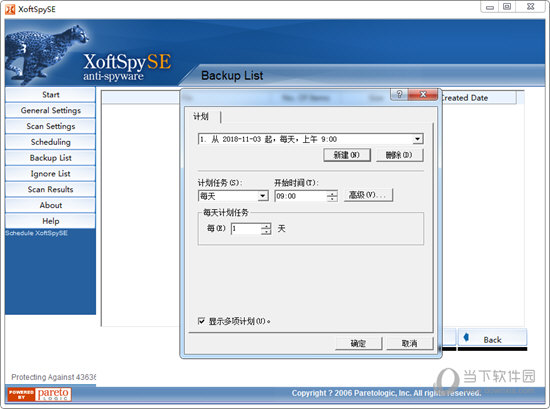The width and height of the screenshot is (550, 409).
Task: Click the 删除 (D) button
Action: (x=399, y=155)
